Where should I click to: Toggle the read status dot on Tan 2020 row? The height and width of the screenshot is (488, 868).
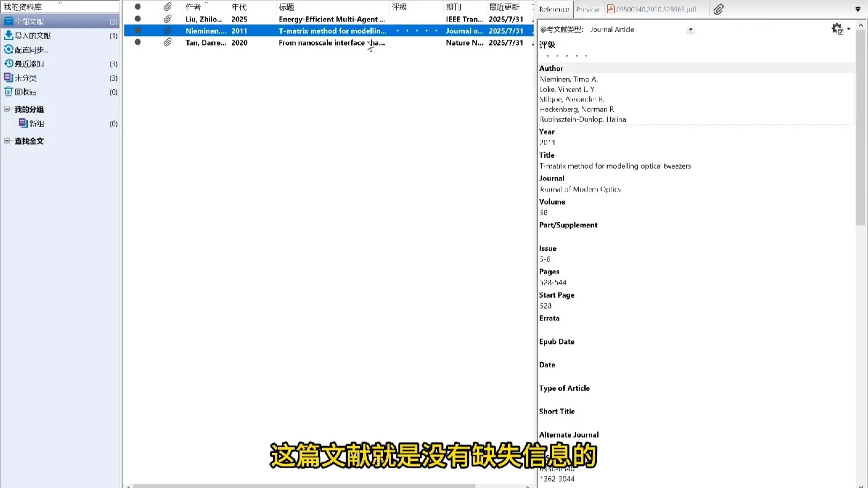(x=138, y=42)
